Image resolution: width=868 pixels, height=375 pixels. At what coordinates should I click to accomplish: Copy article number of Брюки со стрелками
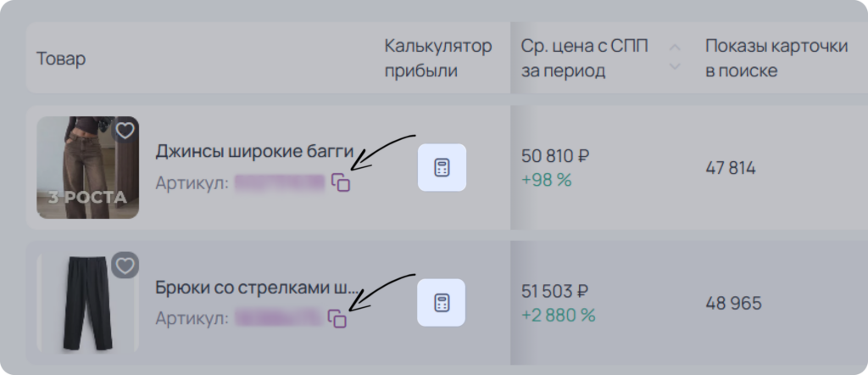pyautogui.click(x=337, y=318)
